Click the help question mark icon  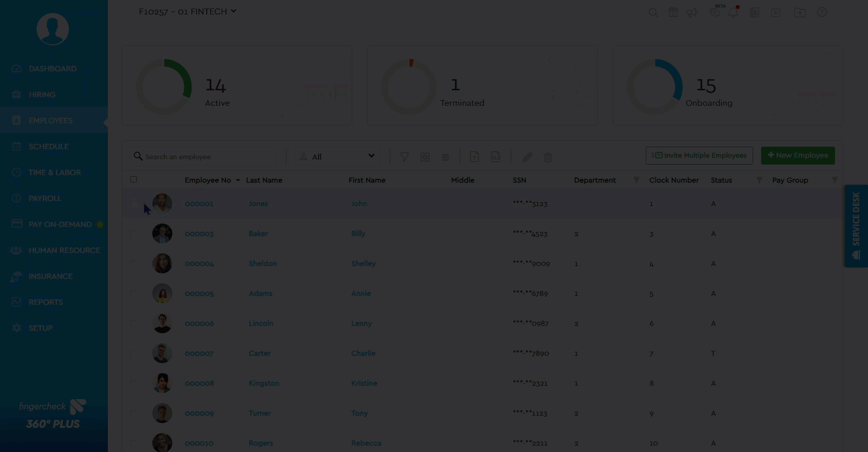[822, 12]
